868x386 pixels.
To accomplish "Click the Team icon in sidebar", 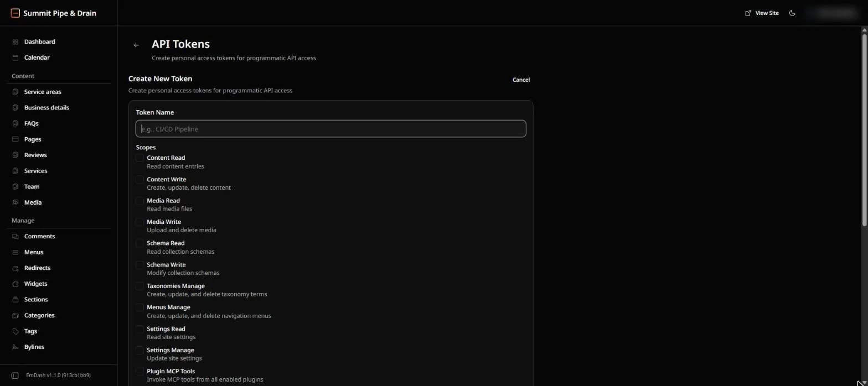I will click(x=15, y=187).
